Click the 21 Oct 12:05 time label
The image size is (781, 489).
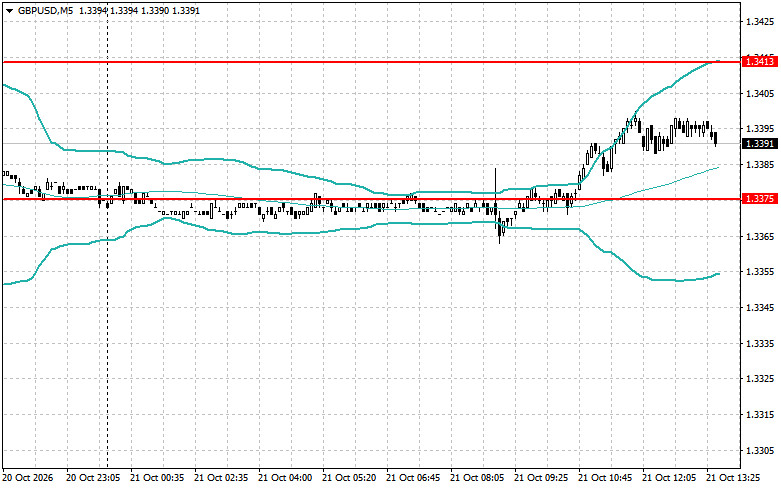point(669,478)
